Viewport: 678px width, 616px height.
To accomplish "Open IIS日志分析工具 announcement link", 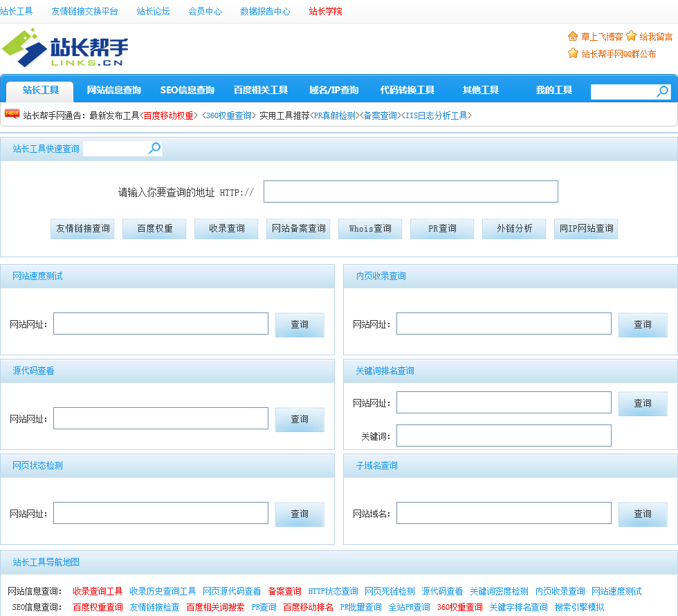I will point(437,115).
